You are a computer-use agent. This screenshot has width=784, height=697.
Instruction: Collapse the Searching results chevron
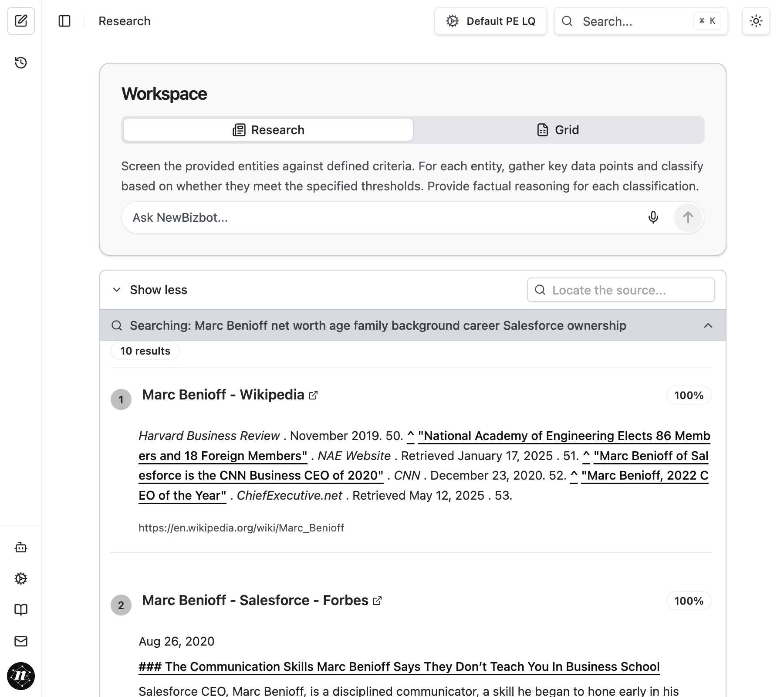(x=708, y=325)
